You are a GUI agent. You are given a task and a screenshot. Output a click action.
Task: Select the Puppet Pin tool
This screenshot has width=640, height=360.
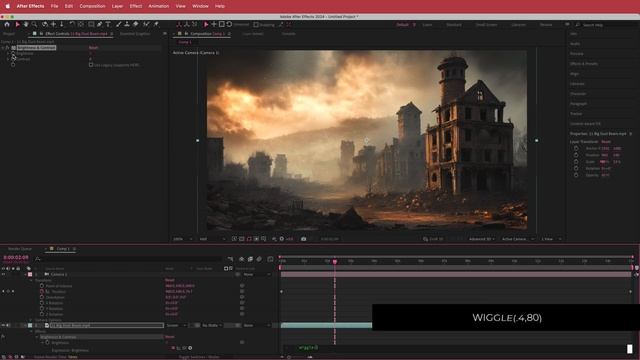tap(156, 24)
